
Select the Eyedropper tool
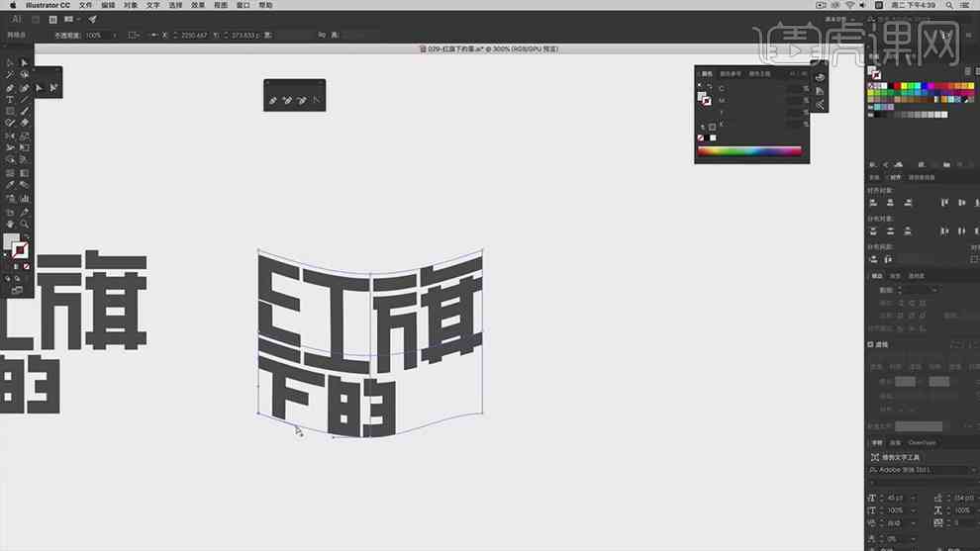[x=10, y=186]
